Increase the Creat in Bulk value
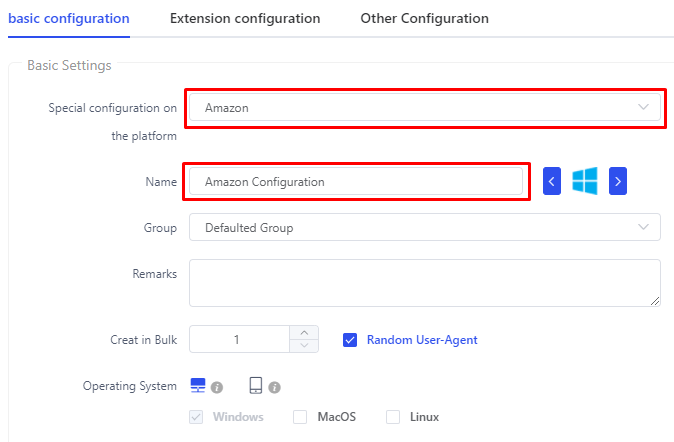674x442 pixels. 304,333
